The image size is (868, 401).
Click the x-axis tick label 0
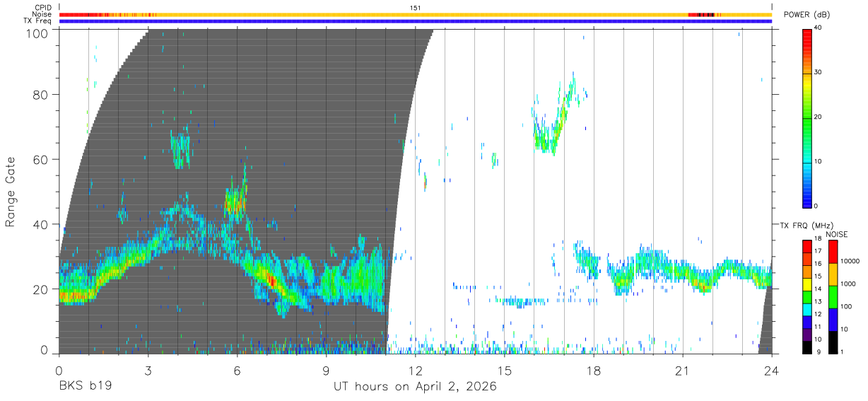click(59, 370)
